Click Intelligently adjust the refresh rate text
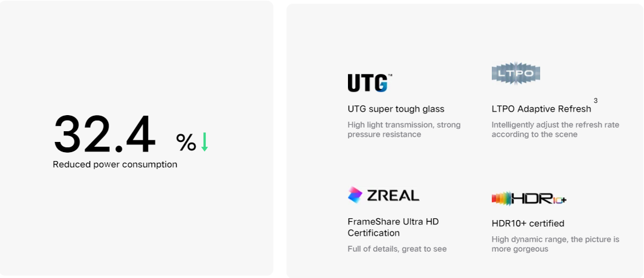Viewport: 644px width, 278px height. point(555,130)
